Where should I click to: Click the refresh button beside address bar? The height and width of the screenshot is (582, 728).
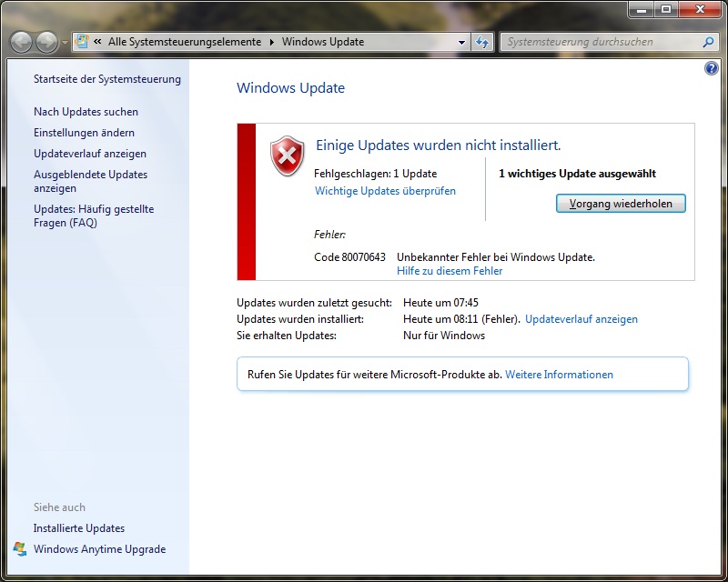[482, 42]
